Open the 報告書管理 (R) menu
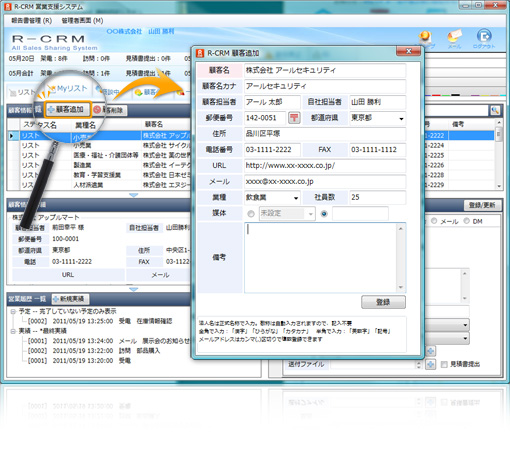Viewport: 510px width, 450px height. [32, 21]
